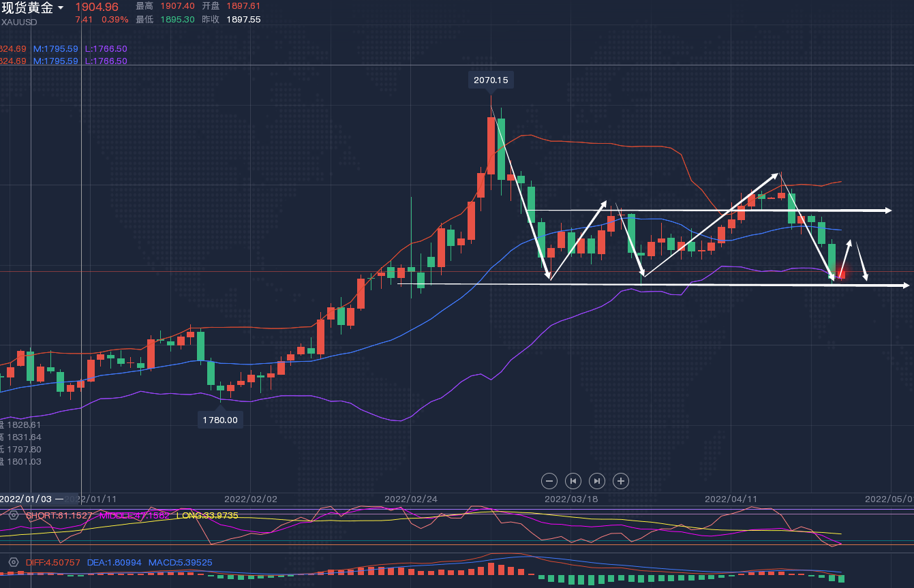Jump to the previous candles using skip-back button

click(573, 481)
